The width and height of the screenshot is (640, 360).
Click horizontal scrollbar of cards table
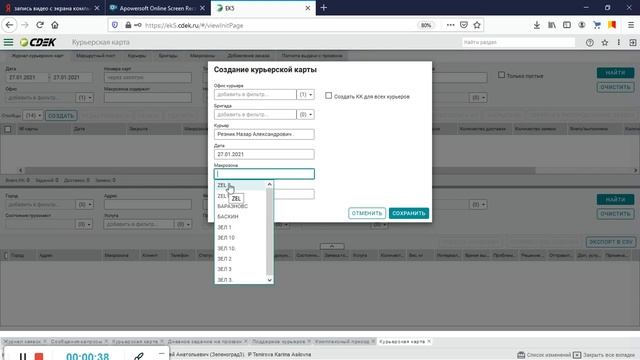[280, 170]
